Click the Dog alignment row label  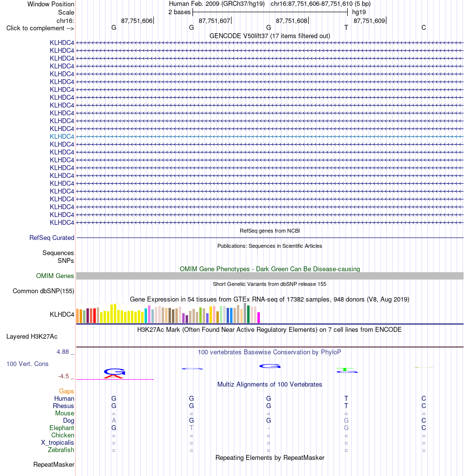pyautogui.click(x=68, y=420)
